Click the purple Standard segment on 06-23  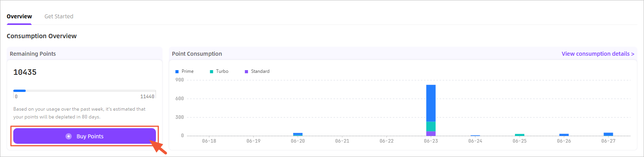431,134
